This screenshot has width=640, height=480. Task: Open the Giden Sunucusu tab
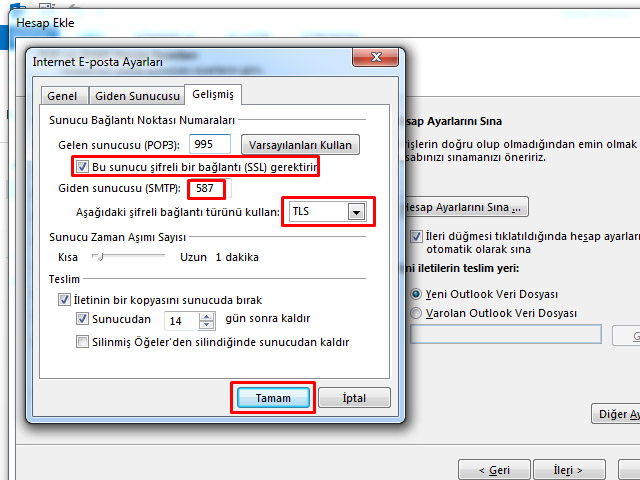tap(136, 96)
